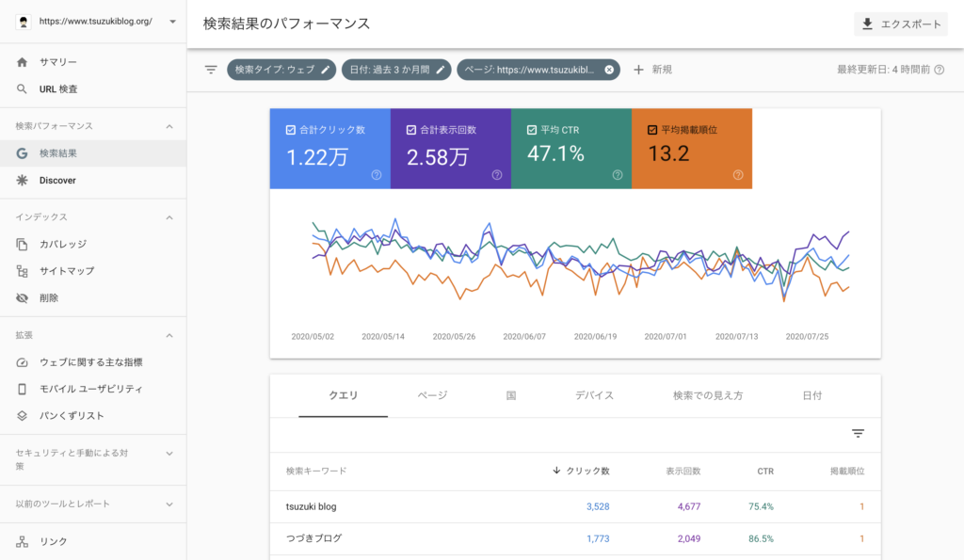Screen dimensions: 964x560
Task: Switch to the 日付 tab
Action: pos(812,395)
